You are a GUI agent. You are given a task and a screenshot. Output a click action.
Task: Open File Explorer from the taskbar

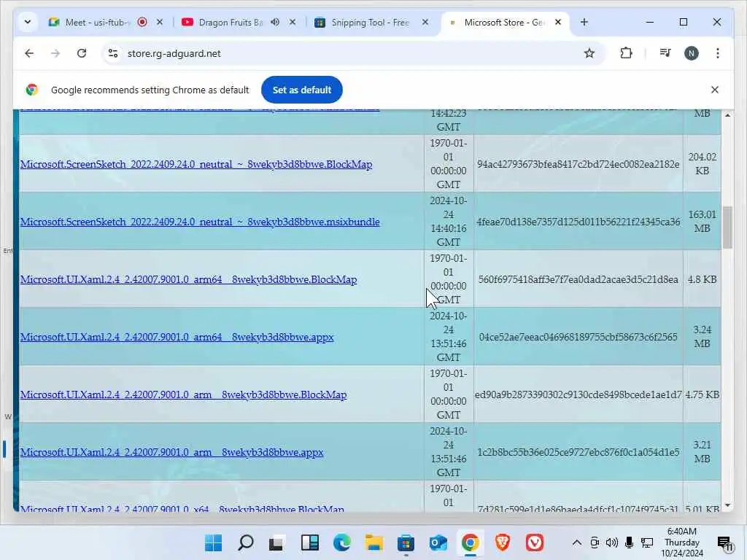click(374, 542)
